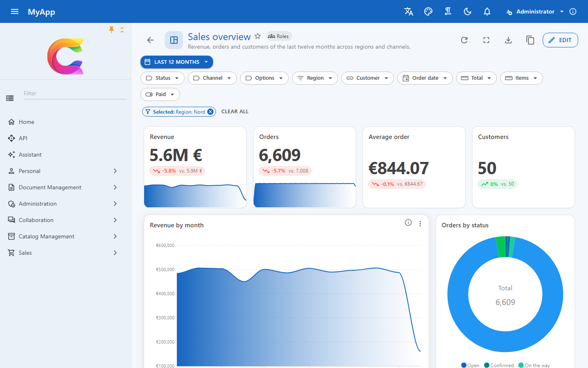The image size is (588, 368).
Task: Open the Revenue by month chart options menu
Action: [x=420, y=224]
